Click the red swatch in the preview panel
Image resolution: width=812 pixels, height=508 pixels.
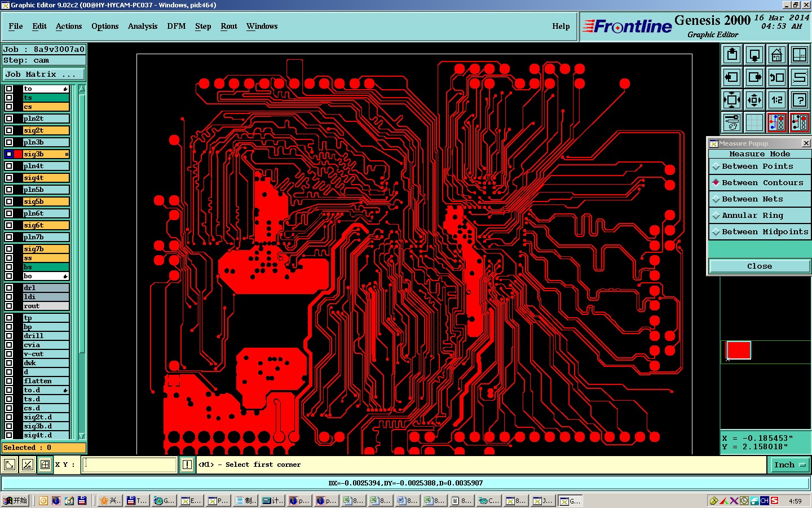(x=739, y=350)
